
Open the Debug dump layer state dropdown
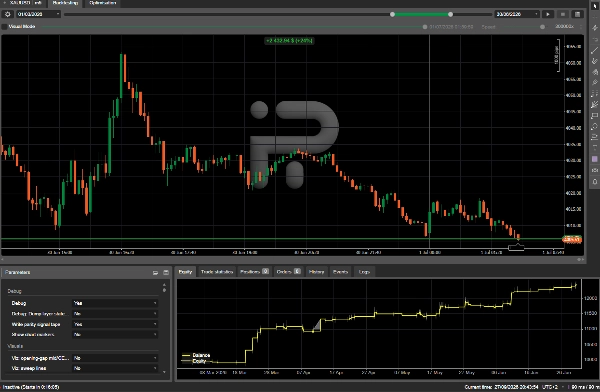tap(115, 314)
